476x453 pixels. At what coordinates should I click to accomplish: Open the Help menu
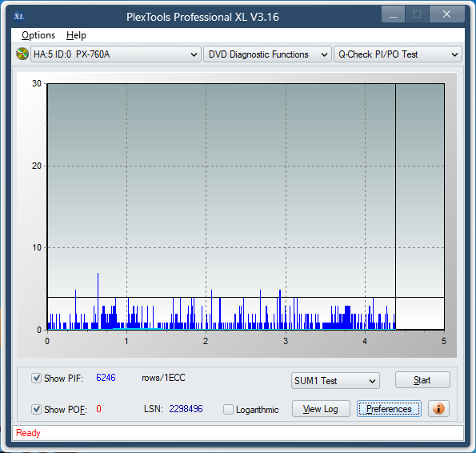pos(76,35)
